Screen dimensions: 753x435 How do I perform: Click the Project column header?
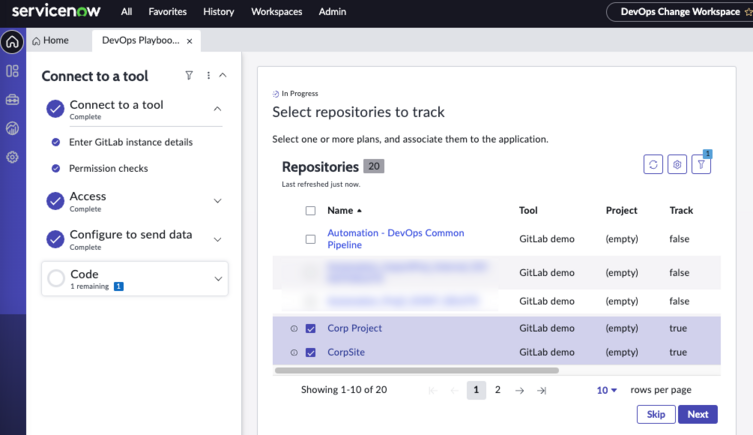621,210
